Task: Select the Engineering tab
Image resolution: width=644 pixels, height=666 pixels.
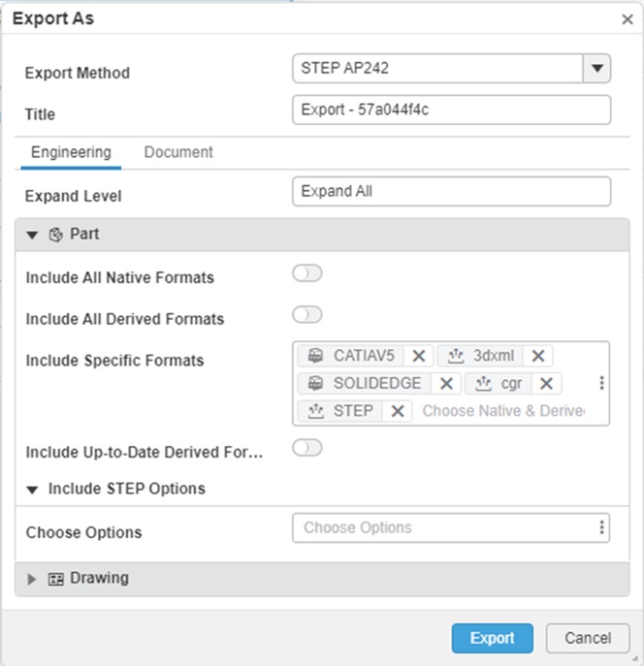Action: pyautogui.click(x=71, y=152)
